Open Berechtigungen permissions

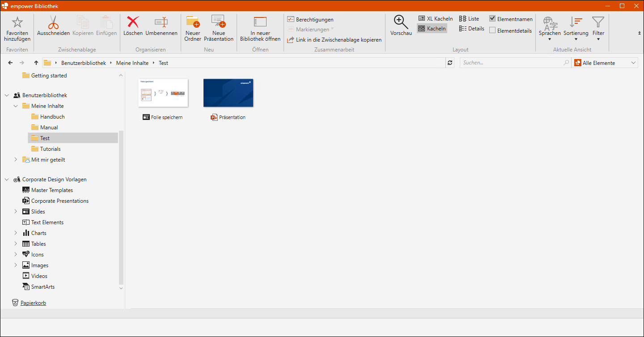coord(310,19)
